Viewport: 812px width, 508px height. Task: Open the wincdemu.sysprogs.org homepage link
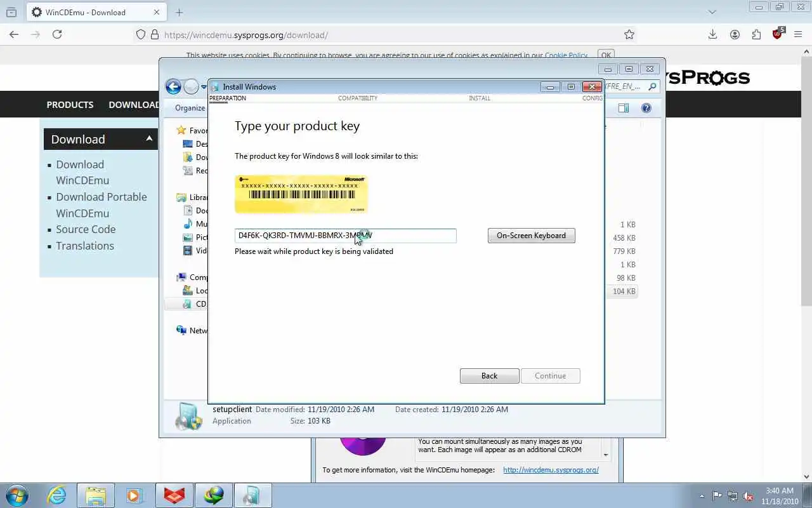click(551, 470)
